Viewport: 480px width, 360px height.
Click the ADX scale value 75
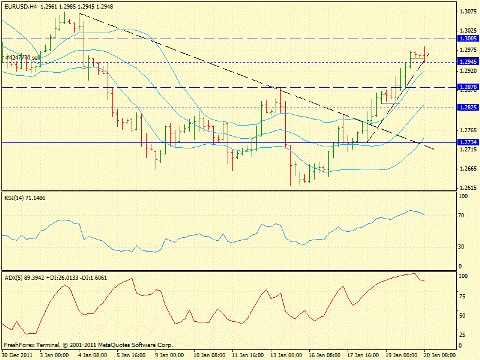(x=462, y=296)
